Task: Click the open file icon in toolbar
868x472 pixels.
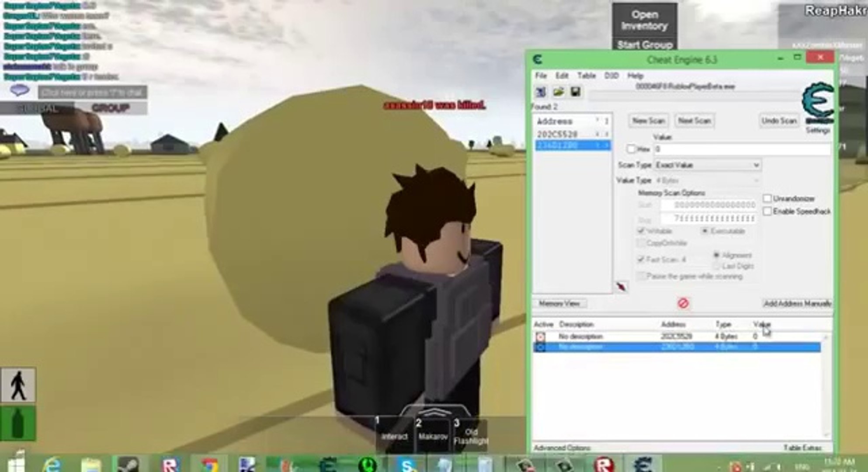Action: click(x=556, y=94)
